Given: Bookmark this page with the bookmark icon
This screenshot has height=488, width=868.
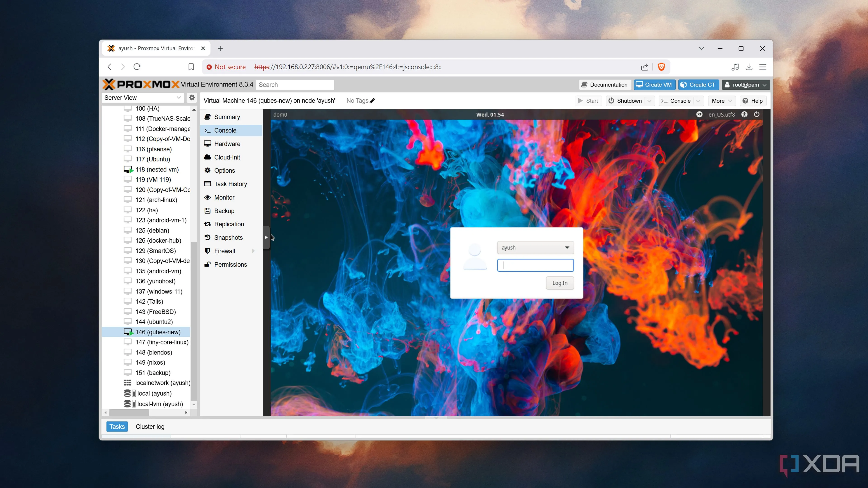Looking at the screenshot, I should click(191, 67).
